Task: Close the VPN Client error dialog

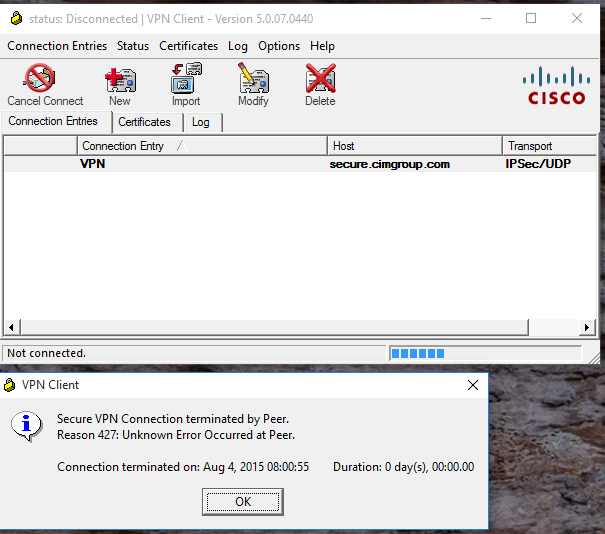Action: pos(473,385)
